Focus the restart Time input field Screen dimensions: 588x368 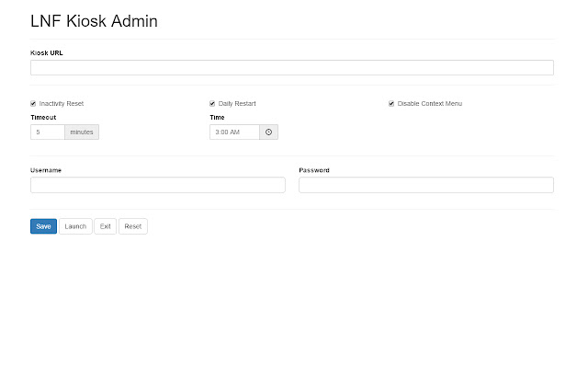(235, 132)
